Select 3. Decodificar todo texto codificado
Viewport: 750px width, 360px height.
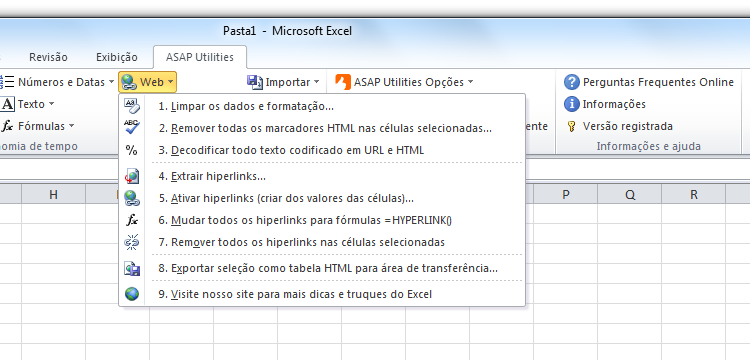322,150
